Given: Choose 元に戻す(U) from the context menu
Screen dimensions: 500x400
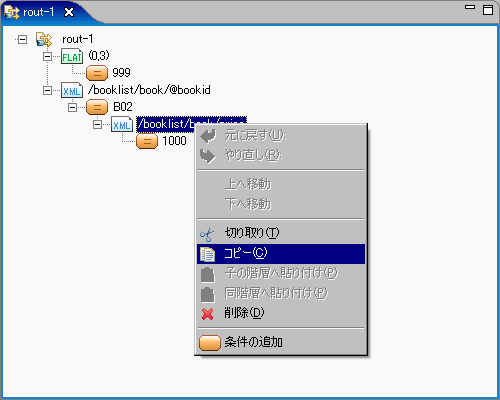Looking at the screenshot, I should (281, 136).
